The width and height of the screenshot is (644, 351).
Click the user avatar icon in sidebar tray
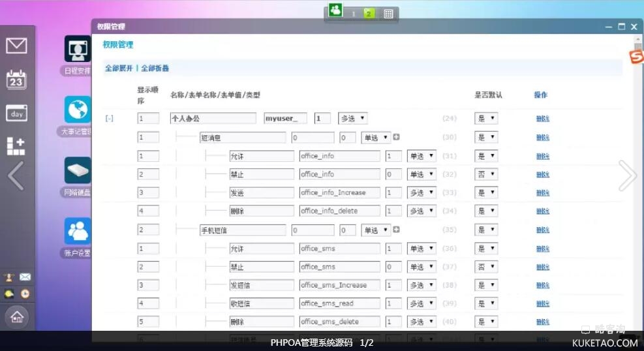pos(8,277)
